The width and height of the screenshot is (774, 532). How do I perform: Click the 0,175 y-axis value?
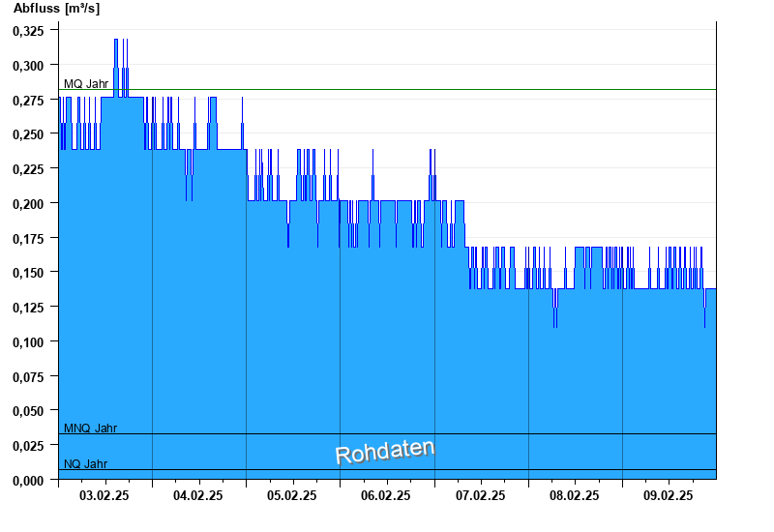point(28,238)
